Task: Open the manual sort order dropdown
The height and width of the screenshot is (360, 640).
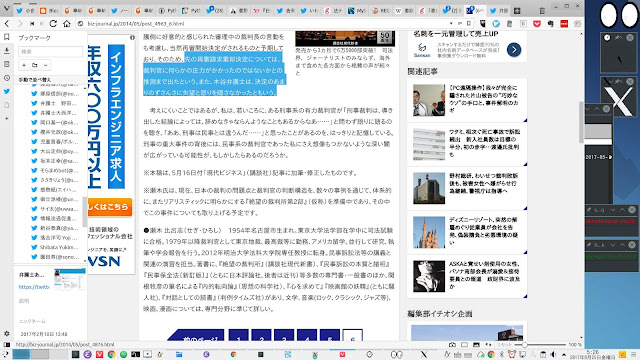Action: coord(50,80)
